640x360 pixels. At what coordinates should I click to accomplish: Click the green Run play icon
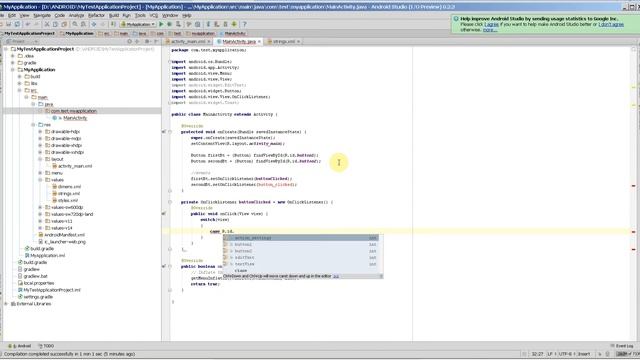161,24
